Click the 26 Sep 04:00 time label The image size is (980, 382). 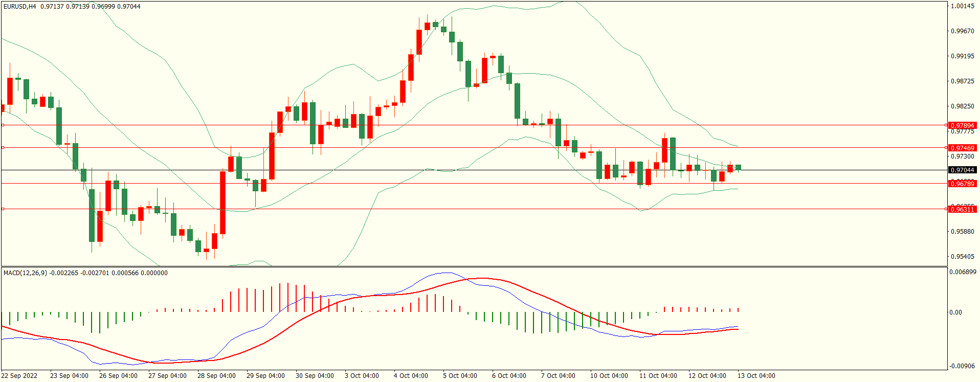(x=118, y=376)
